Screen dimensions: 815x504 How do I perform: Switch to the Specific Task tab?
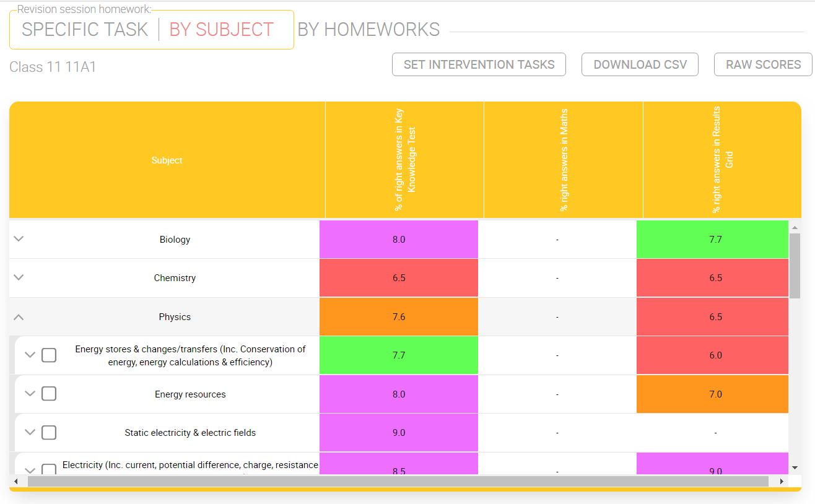point(85,30)
